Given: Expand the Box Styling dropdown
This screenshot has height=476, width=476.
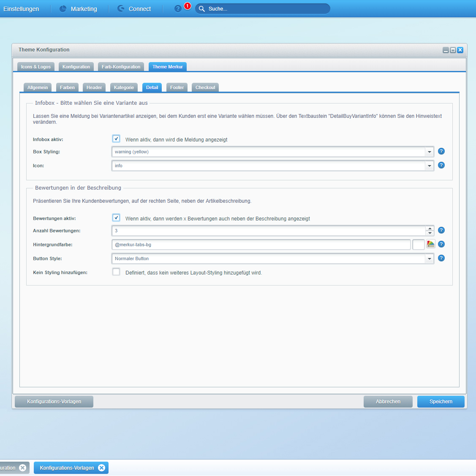Looking at the screenshot, I should click(x=430, y=152).
